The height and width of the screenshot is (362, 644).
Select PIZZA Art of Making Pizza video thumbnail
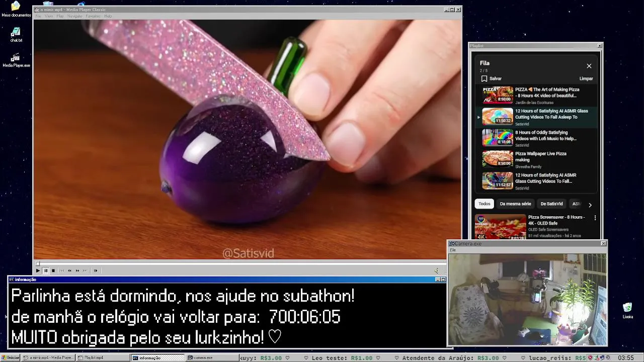[498, 95]
